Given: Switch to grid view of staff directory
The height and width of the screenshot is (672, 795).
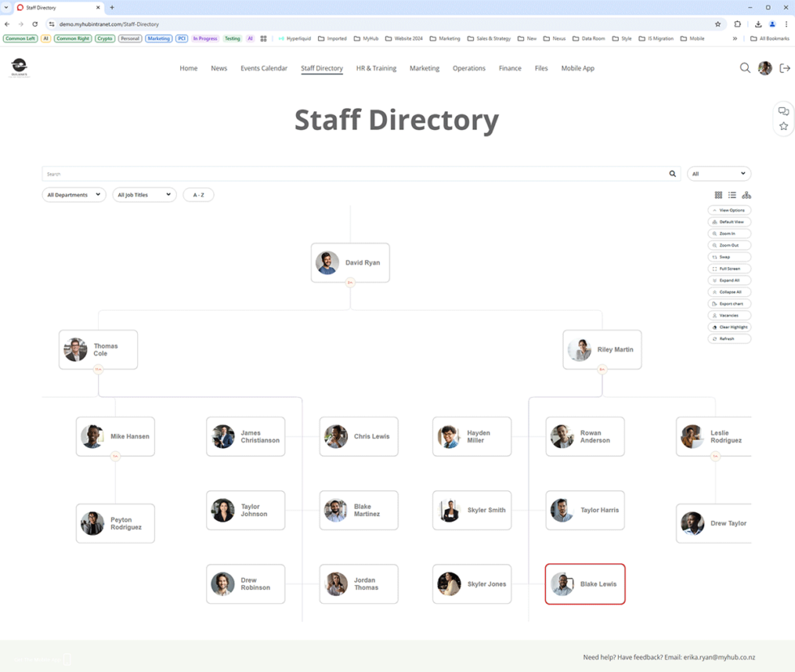Looking at the screenshot, I should tap(718, 195).
